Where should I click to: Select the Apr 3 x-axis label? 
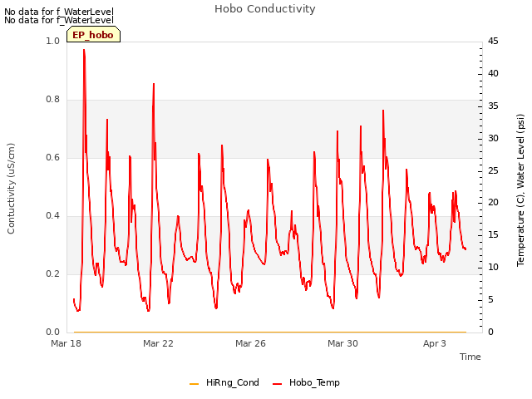tap(435, 343)
